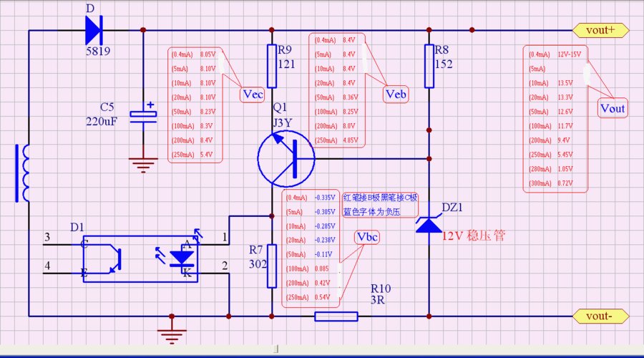Click resistor R7 302 symbol

coord(272,265)
